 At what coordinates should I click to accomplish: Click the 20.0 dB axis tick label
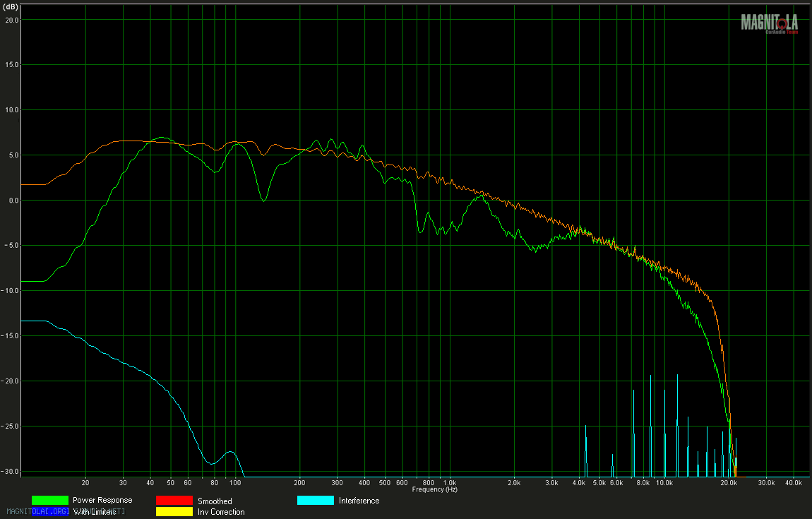point(11,20)
